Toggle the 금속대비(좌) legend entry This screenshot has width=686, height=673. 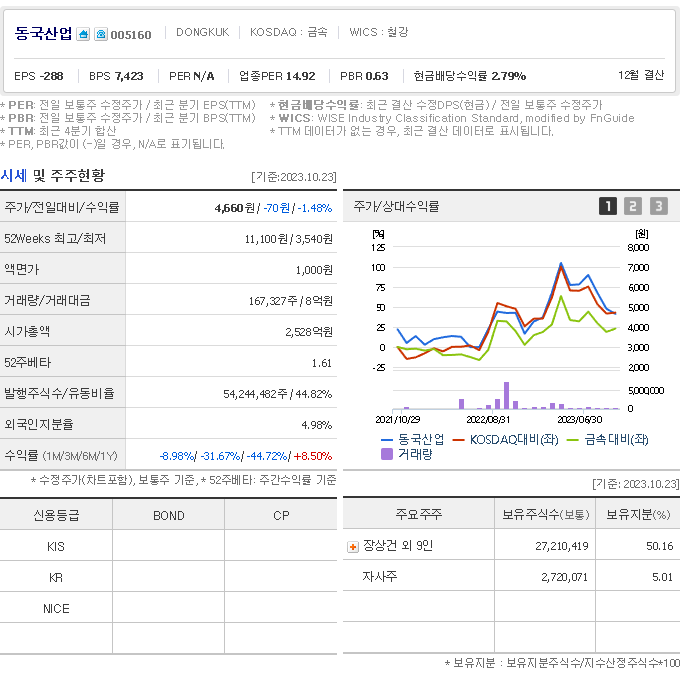point(608,440)
